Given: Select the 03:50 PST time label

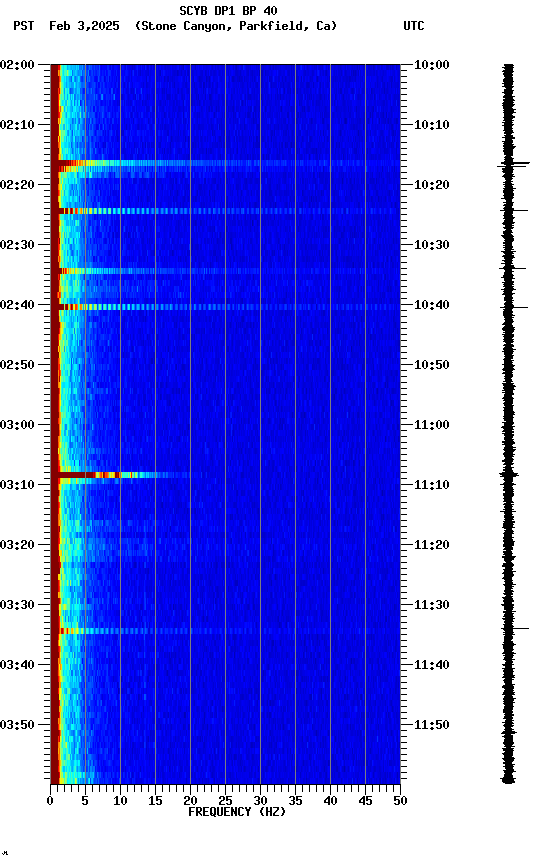Looking at the screenshot, I should [17, 725].
